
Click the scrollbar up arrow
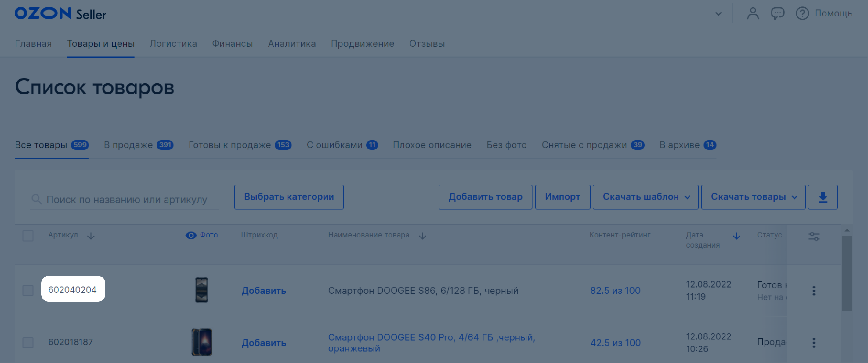847,230
